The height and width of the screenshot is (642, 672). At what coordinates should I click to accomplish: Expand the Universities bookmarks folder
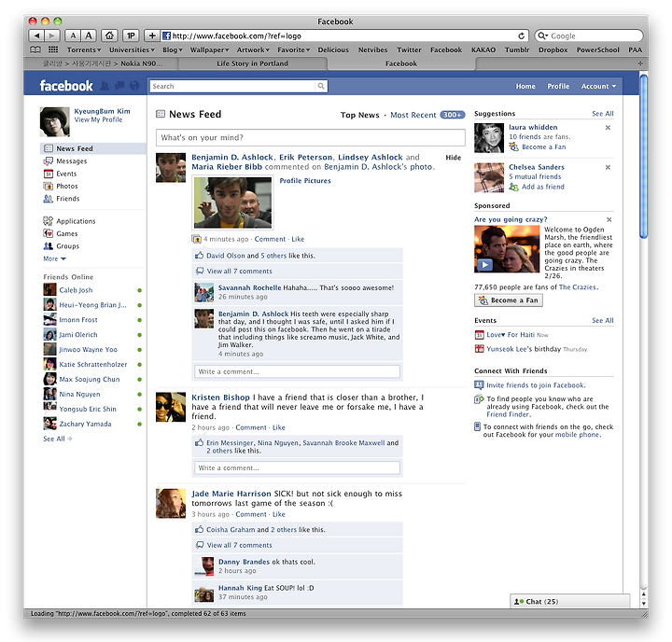pyautogui.click(x=132, y=49)
